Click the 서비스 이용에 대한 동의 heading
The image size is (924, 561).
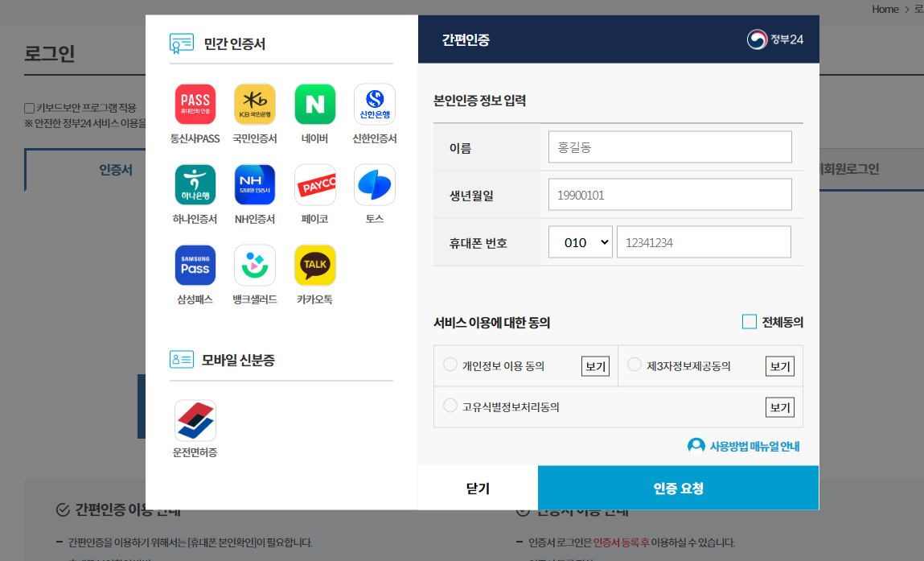coord(491,322)
